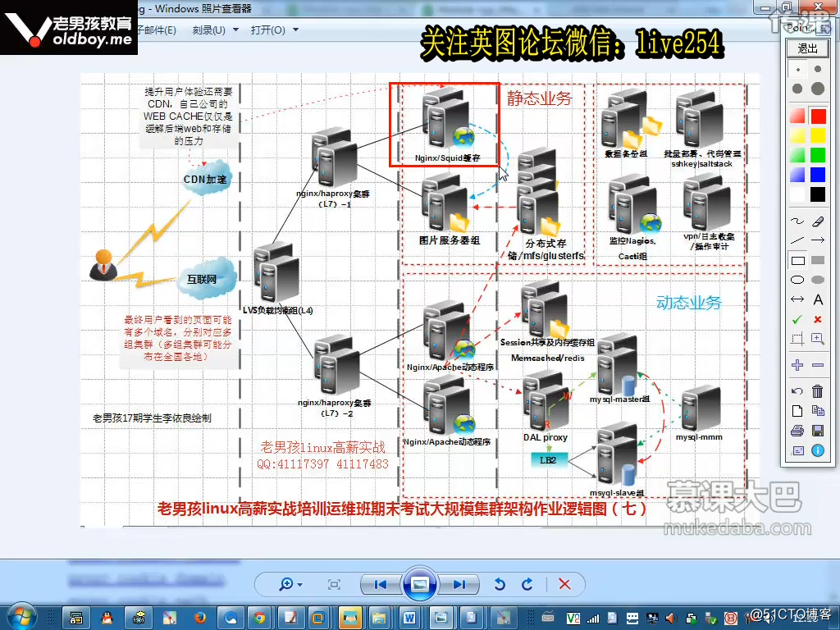The image size is (840, 630).
Task: Select the magnifier zoom tool
Action: (x=818, y=339)
